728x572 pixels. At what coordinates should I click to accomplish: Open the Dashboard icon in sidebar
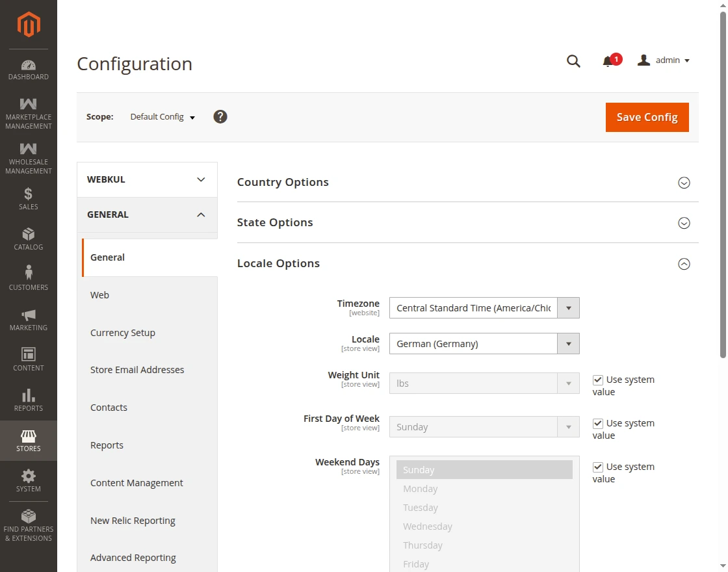click(x=29, y=66)
